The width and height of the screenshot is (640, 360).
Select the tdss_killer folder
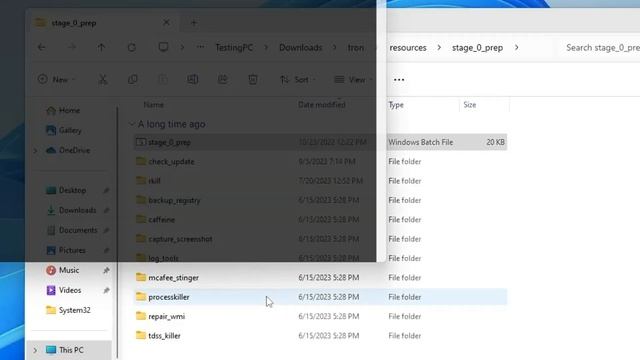320,336
